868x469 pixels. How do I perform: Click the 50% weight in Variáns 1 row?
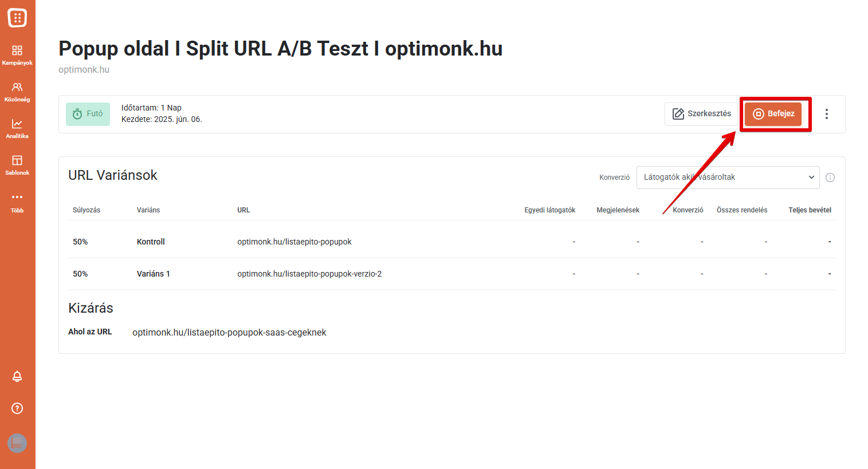point(80,274)
